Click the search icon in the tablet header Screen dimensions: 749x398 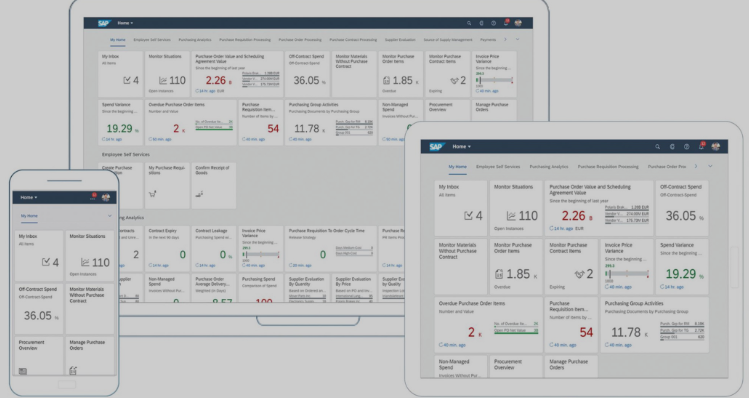pyautogui.click(x=658, y=147)
